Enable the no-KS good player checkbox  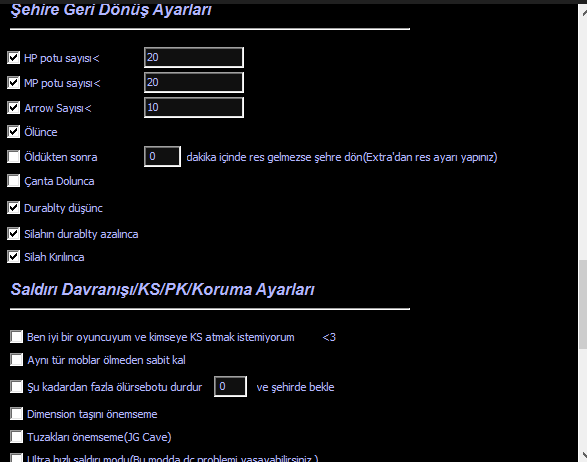pos(16,337)
